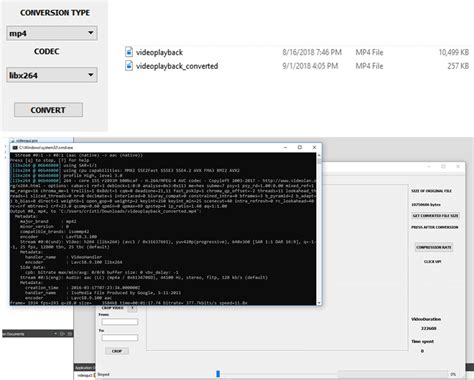Click the SIZE OF ORIGINAL FILE label

431,191
